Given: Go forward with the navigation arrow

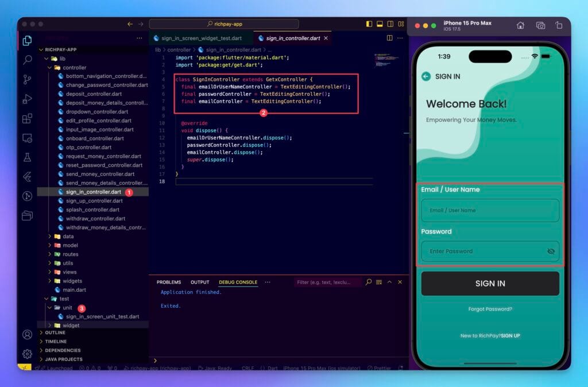Looking at the screenshot, I should point(141,24).
